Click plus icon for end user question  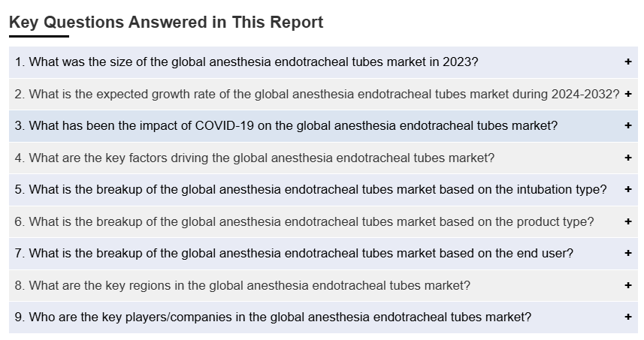click(628, 254)
